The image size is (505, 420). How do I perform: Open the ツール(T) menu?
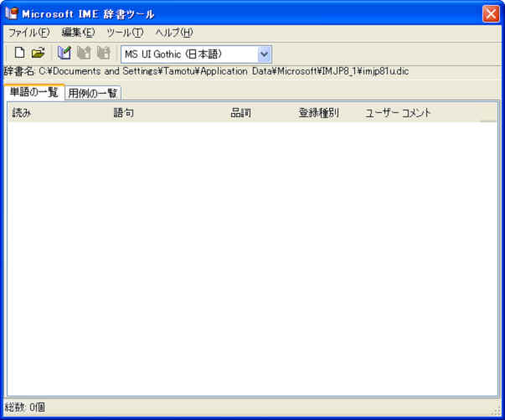(125, 33)
